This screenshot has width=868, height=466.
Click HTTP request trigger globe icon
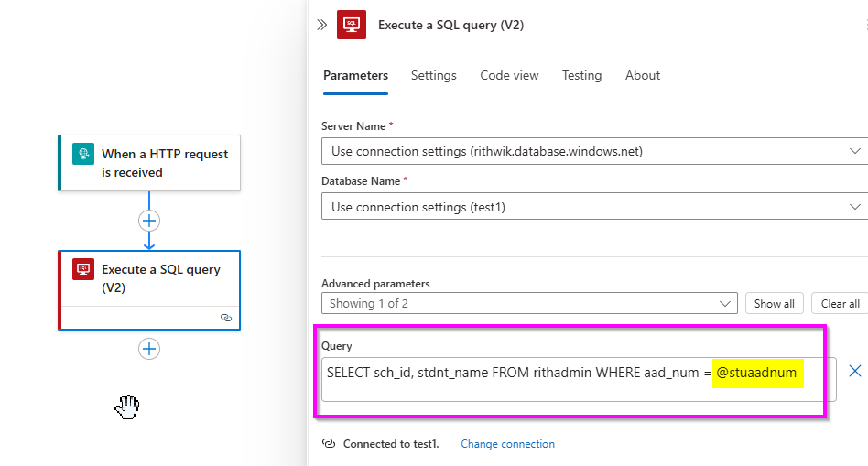pyautogui.click(x=83, y=154)
